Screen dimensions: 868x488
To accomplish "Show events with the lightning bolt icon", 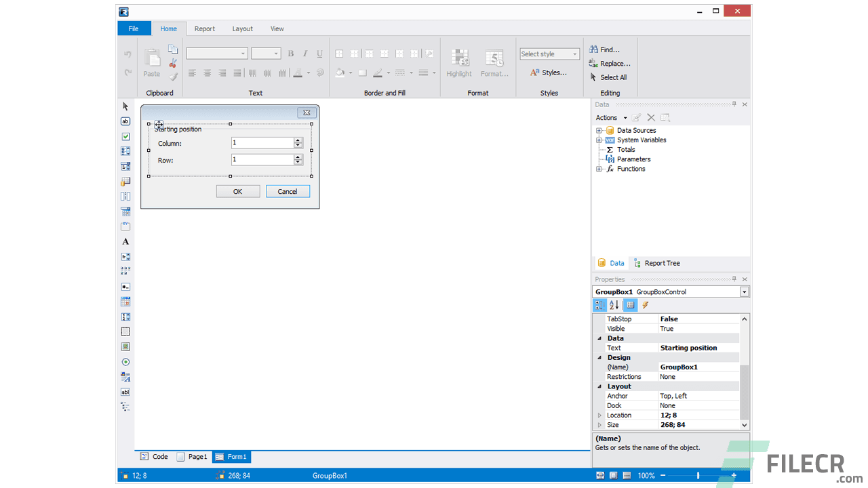I will (x=645, y=305).
